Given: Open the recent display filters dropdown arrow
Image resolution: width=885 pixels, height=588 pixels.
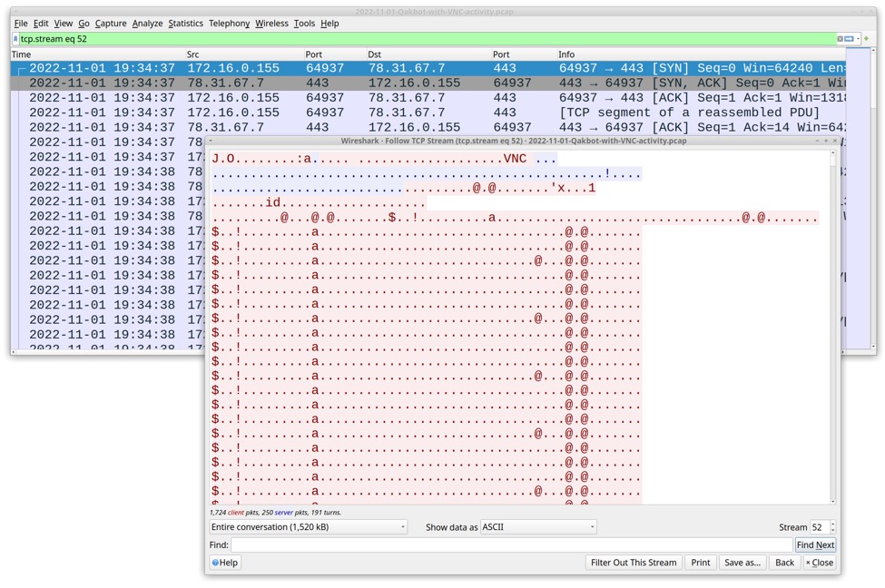Looking at the screenshot, I should (858, 39).
